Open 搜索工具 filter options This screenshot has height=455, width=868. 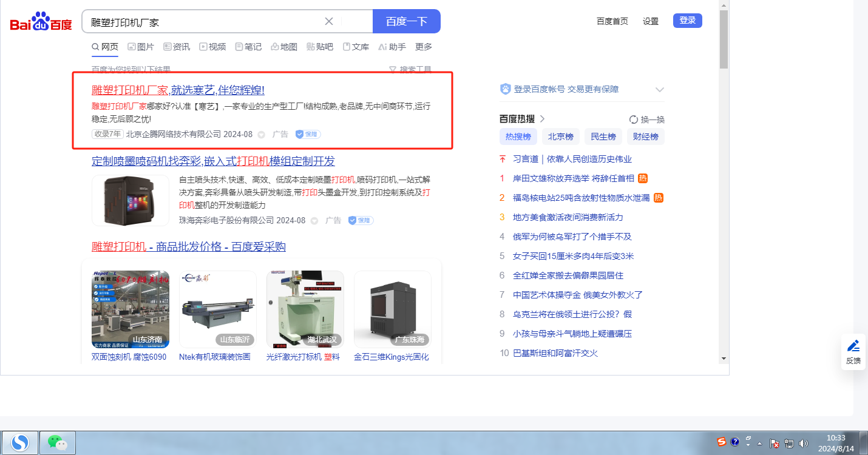pyautogui.click(x=410, y=69)
